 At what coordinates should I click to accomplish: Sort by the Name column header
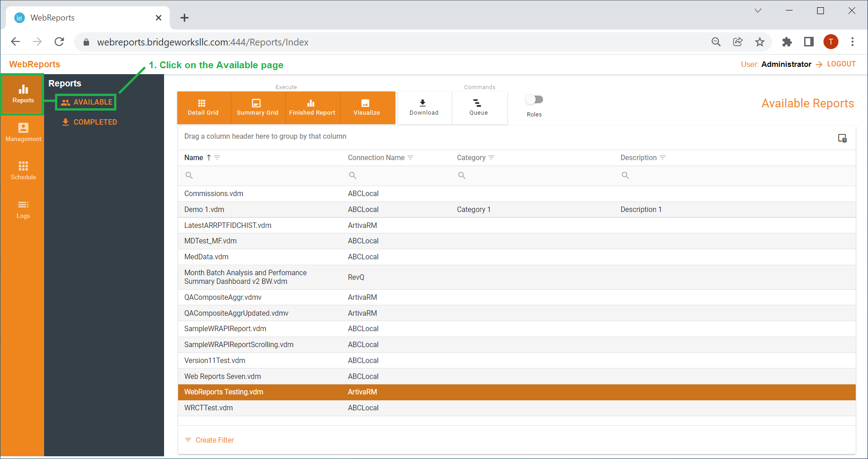point(194,157)
